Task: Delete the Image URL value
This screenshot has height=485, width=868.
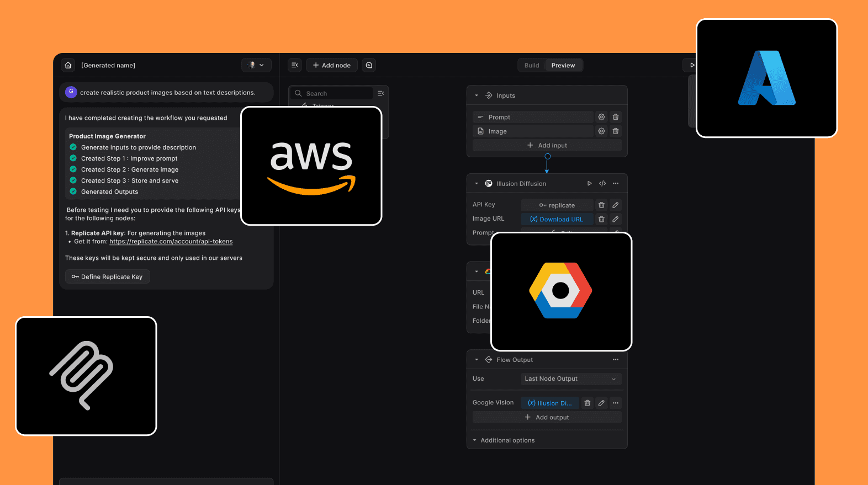Action: (601, 219)
